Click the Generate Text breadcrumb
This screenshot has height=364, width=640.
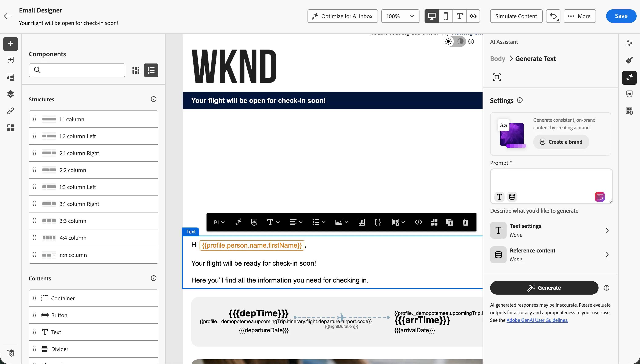tap(535, 59)
